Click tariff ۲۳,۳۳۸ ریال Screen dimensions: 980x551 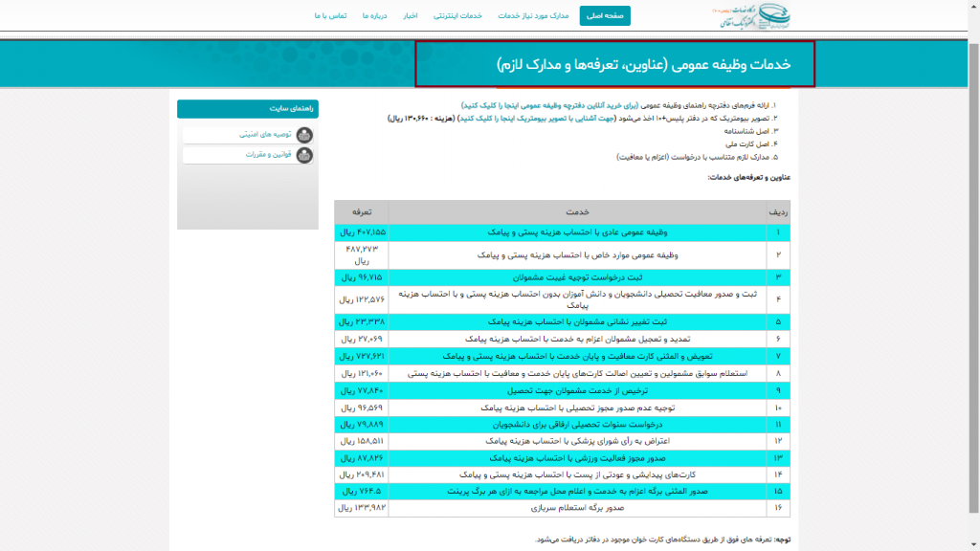pos(362,321)
